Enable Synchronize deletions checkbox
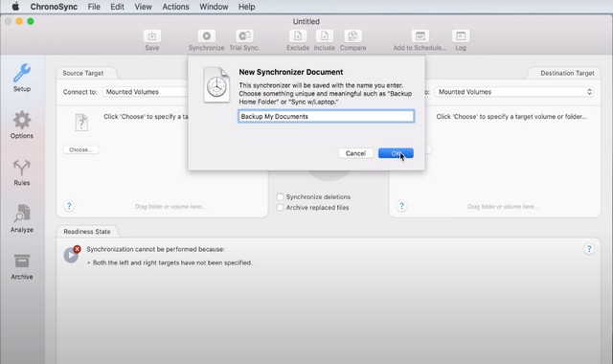The image size is (613, 364). (280, 196)
